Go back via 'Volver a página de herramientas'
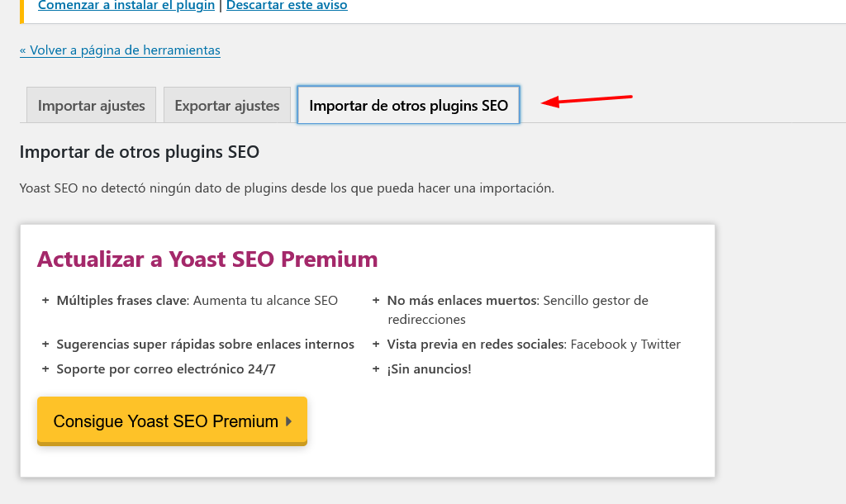The width and height of the screenshot is (846, 504). [x=120, y=50]
